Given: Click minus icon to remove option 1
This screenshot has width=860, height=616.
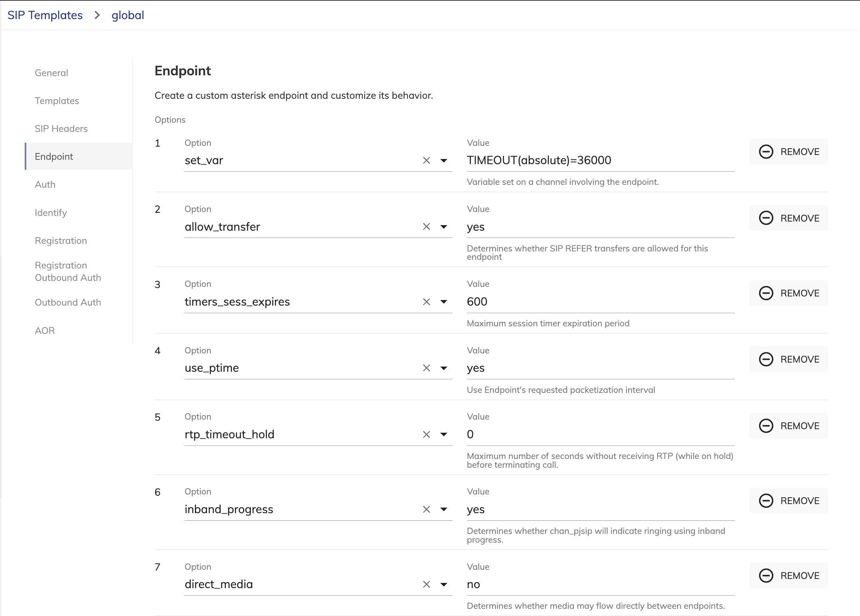Looking at the screenshot, I should pos(766,152).
